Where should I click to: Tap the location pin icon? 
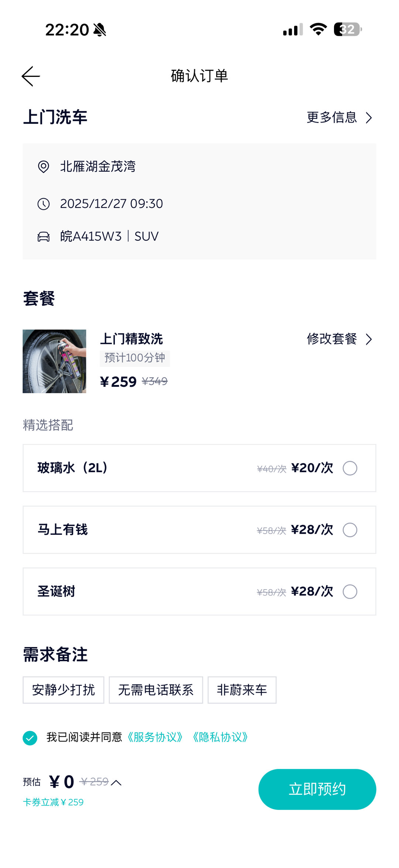[x=44, y=167]
